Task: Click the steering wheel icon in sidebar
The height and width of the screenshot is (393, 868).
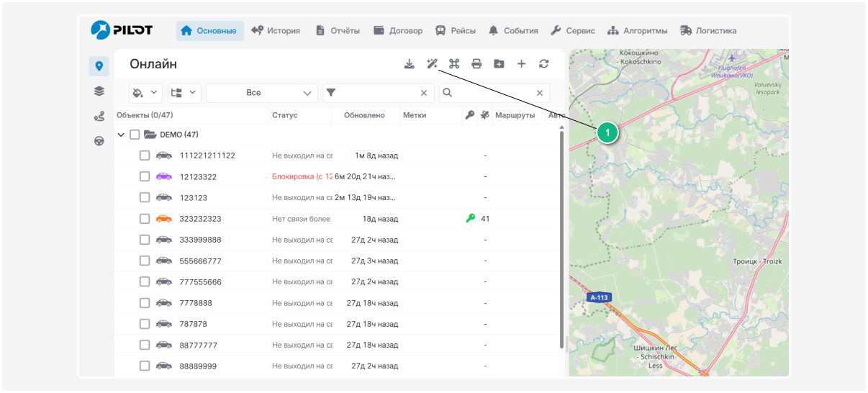Action: pyautogui.click(x=99, y=141)
